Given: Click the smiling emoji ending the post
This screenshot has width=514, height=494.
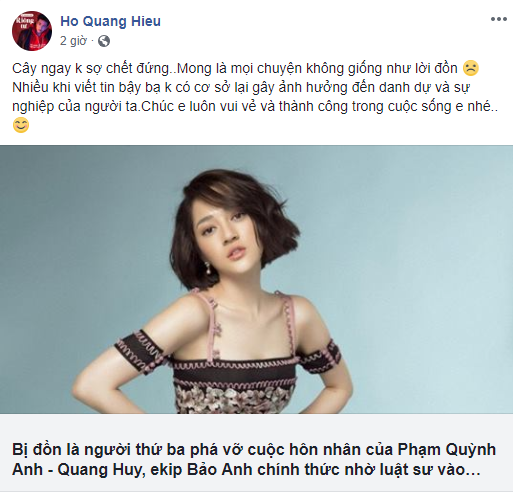Looking at the screenshot, I should click(21, 125).
